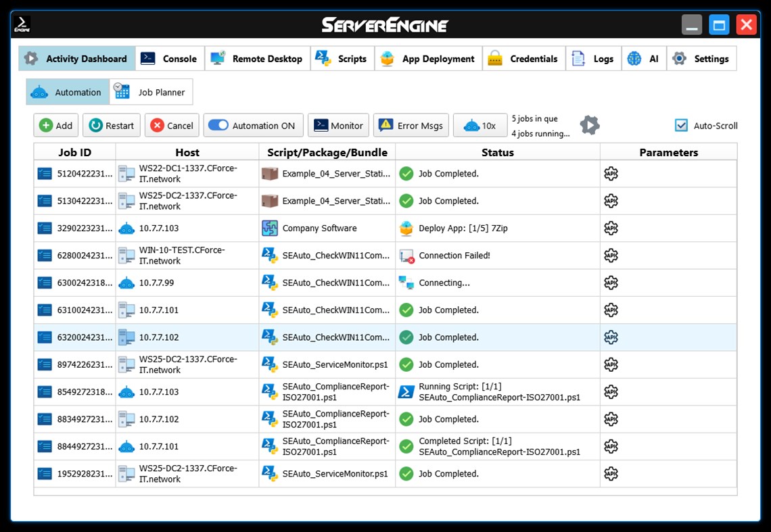Open the Scripts tab
Screen dimensions: 771x532
pyautogui.click(x=342, y=58)
